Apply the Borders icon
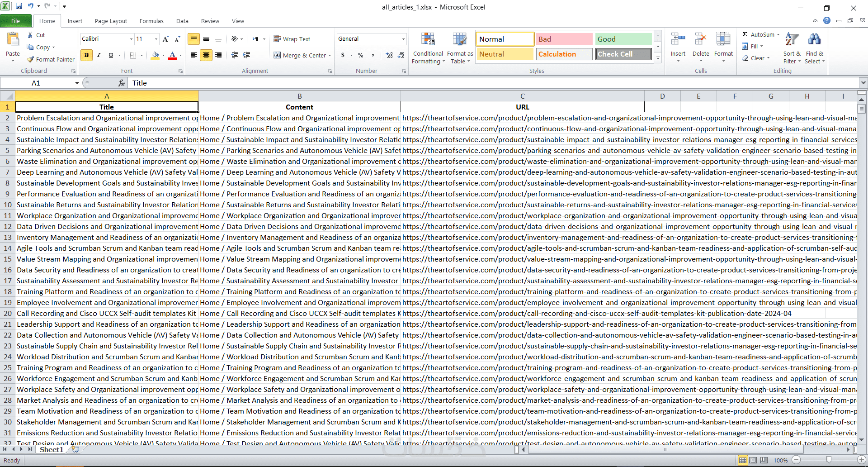 [133, 55]
